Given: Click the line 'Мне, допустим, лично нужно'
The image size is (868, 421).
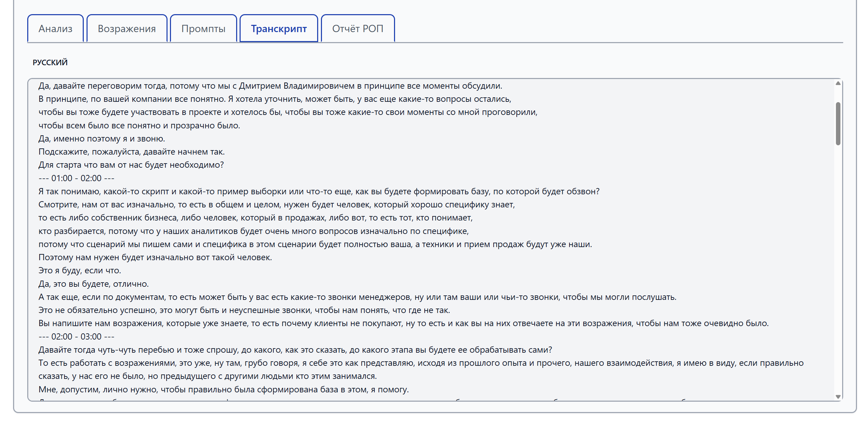Looking at the screenshot, I should point(223,389).
